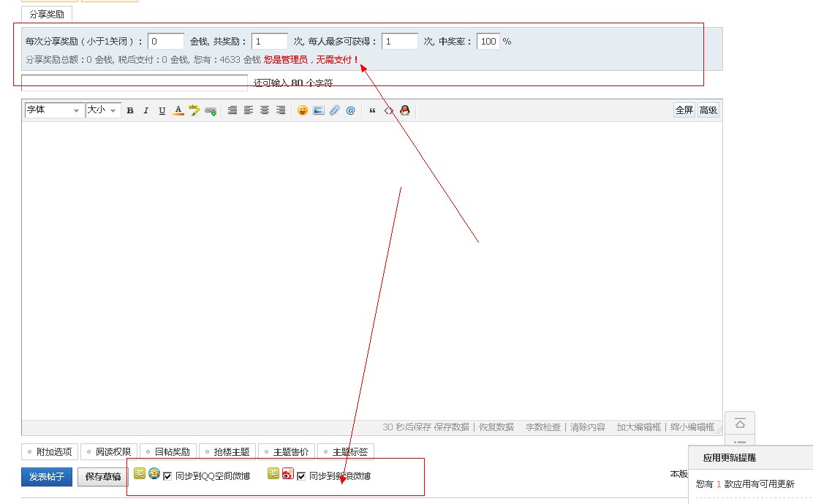Expand the 附加选项 section
Viewport: 813px width, 504px height.
pos(49,452)
